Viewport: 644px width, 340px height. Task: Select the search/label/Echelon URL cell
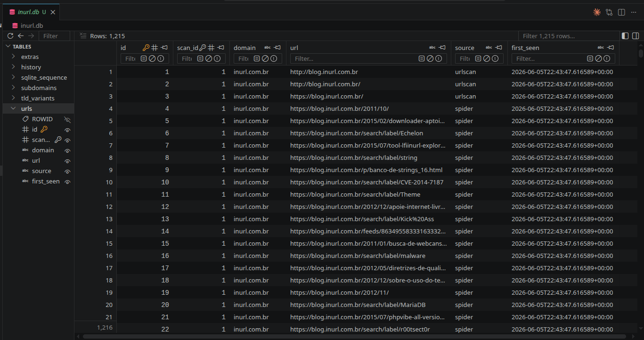coord(368,133)
